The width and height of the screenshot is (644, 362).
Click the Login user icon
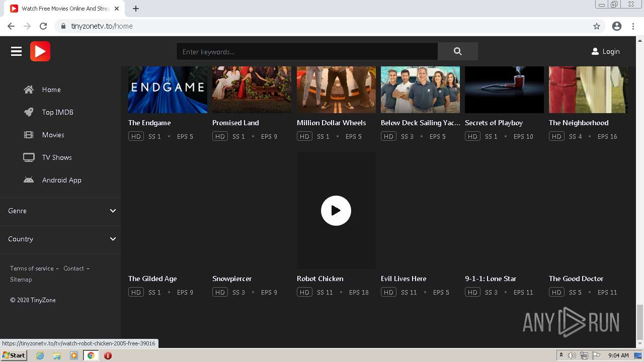[x=595, y=51]
